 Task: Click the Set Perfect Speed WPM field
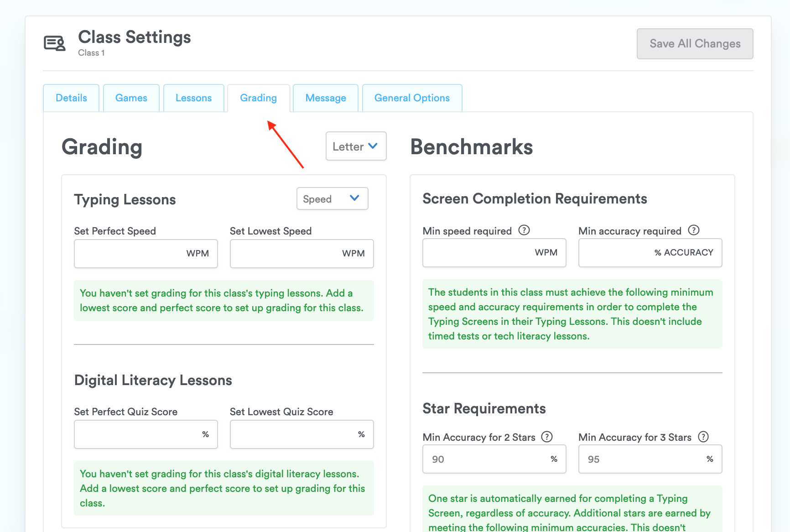pos(146,254)
